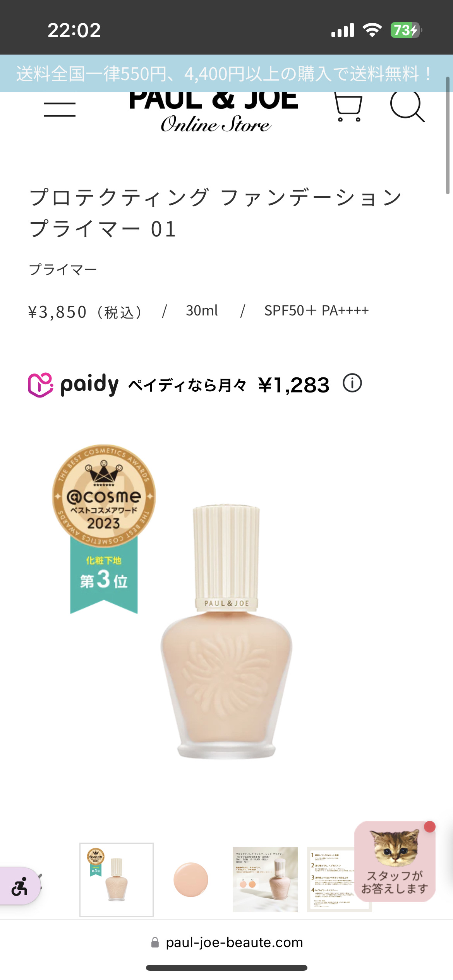Viewport: 453px width, 980px height.
Task: Open the cat staff chat widget
Action: pos(395,862)
